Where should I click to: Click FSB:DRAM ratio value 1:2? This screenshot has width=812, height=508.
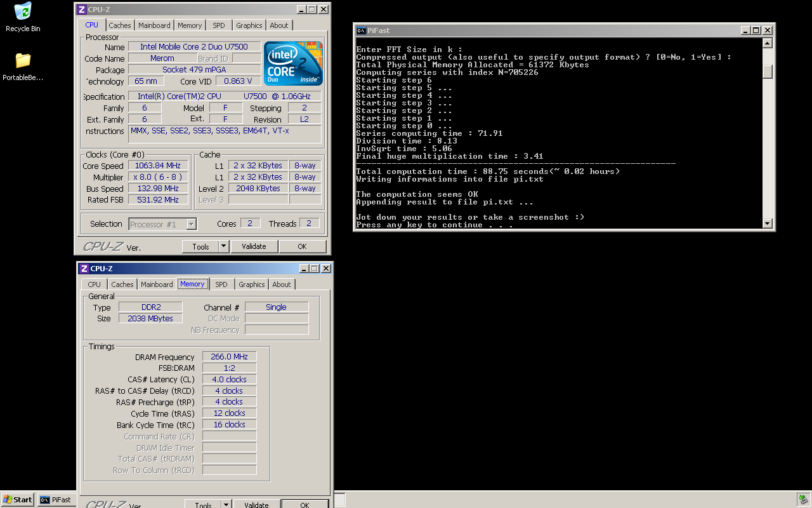coord(230,368)
